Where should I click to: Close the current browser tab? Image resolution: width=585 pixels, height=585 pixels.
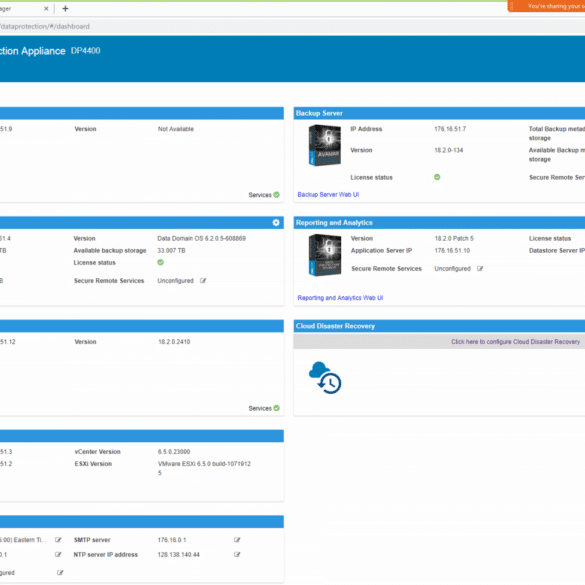tap(46, 9)
